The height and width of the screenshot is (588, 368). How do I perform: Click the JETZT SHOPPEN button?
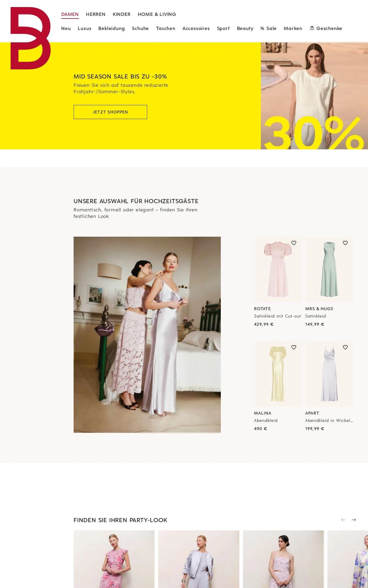point(110,112)
